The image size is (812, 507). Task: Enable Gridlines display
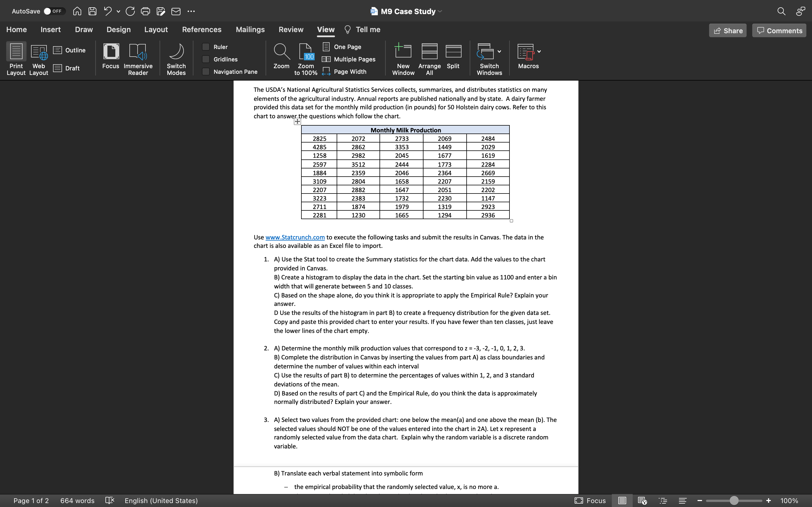tap(206, 59)
